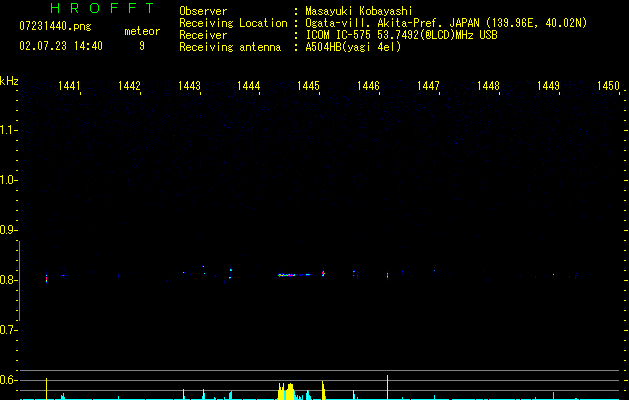The height and width of the screenshot is (400, 629).
Task: Click time axis label 1450
Action: [x=608, y=86]
